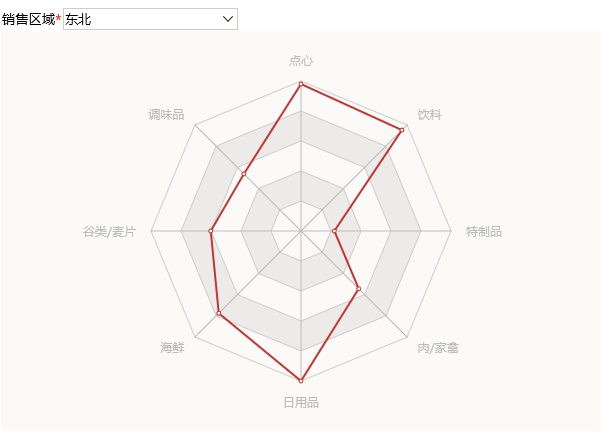This screenshot has width=612, height=438.
Task: Click the 特制品 axis label
Action: pyautogui.click(x=484, y=231)
